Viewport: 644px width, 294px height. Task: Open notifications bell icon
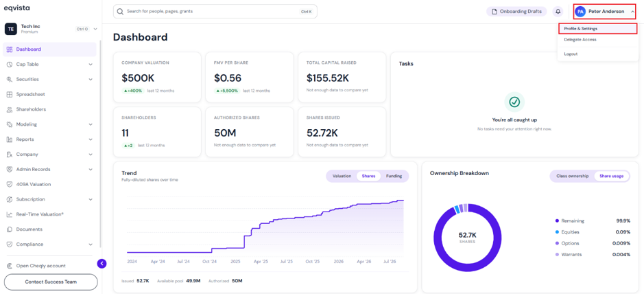558,12
